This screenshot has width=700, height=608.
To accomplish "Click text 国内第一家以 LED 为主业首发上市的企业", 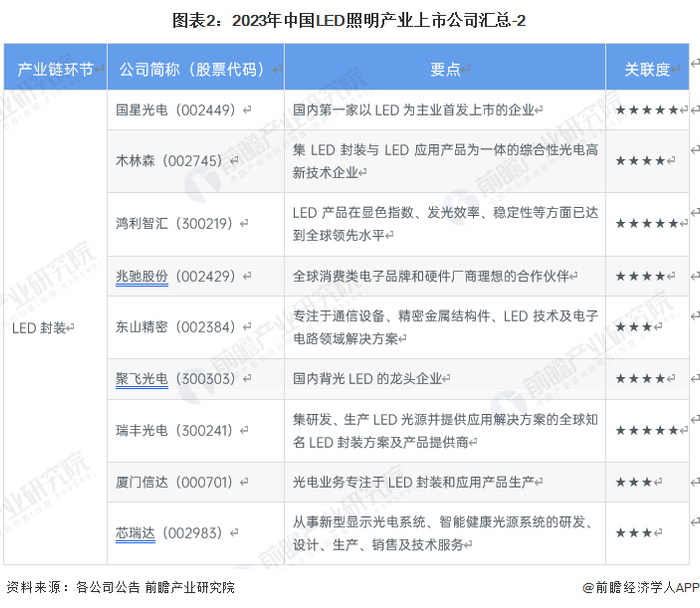I will [x=413, y=110].
